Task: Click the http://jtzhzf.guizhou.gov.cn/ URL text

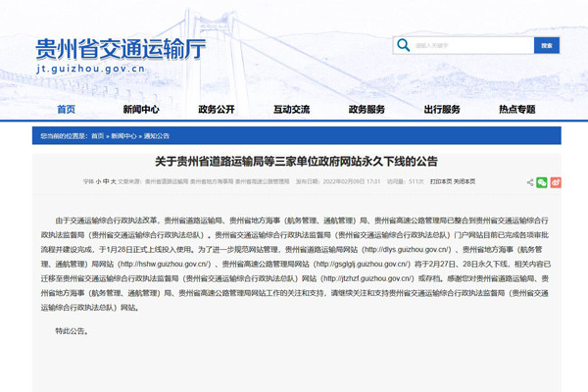Action: tap(367, 278)
